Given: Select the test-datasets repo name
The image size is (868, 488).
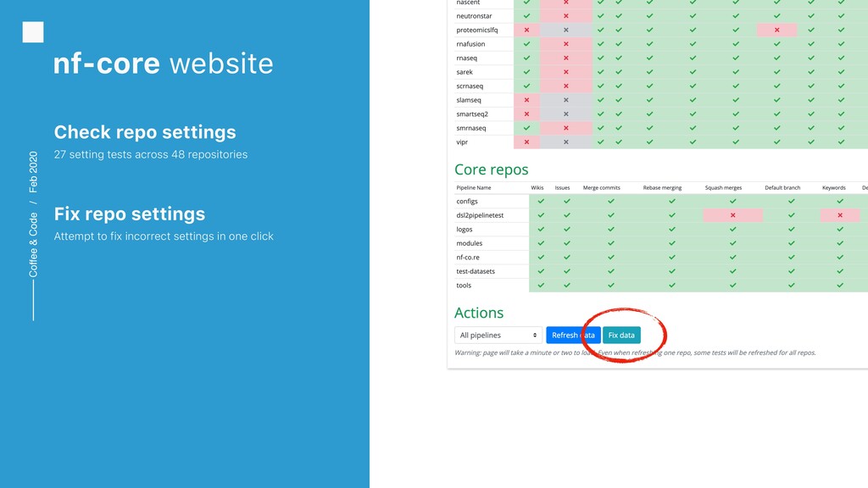Looking at the screenshot, I should click(476, 271).
